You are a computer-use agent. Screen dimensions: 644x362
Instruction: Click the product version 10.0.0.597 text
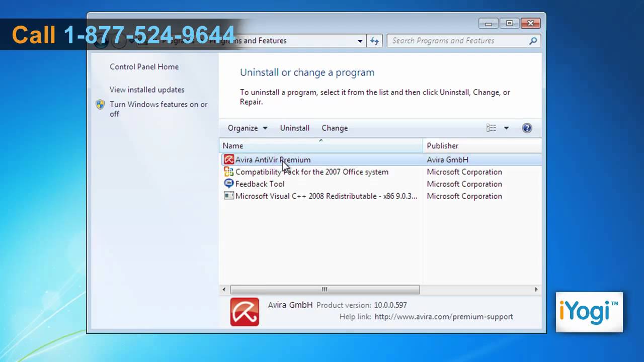pos(390,305)
